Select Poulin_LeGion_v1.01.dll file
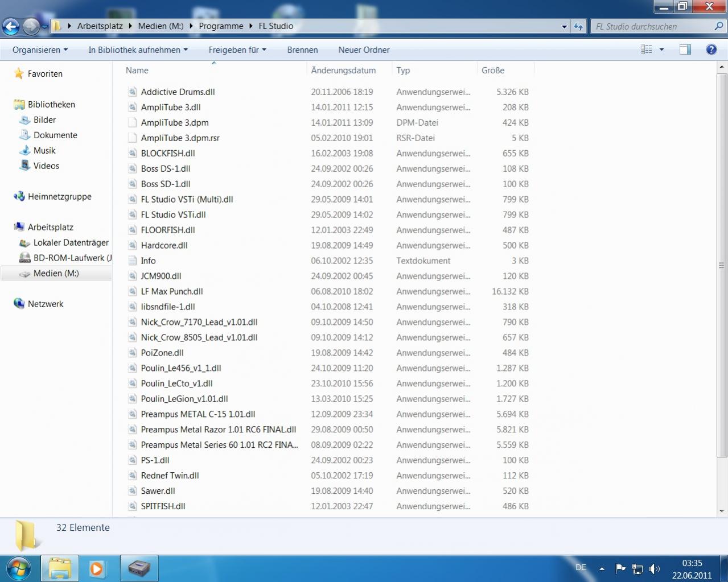 click(x=184, y=399)
